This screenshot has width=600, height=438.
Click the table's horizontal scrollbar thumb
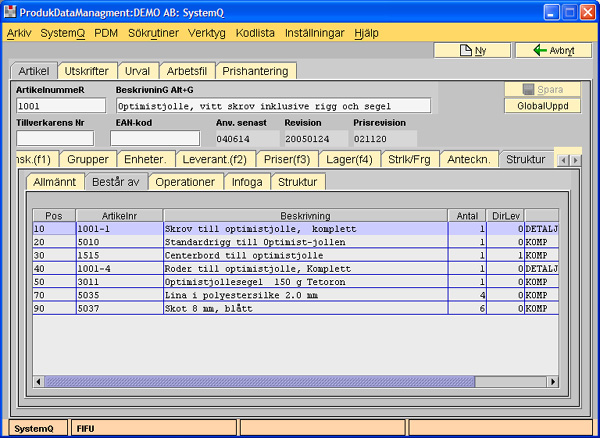coord(259,381)
